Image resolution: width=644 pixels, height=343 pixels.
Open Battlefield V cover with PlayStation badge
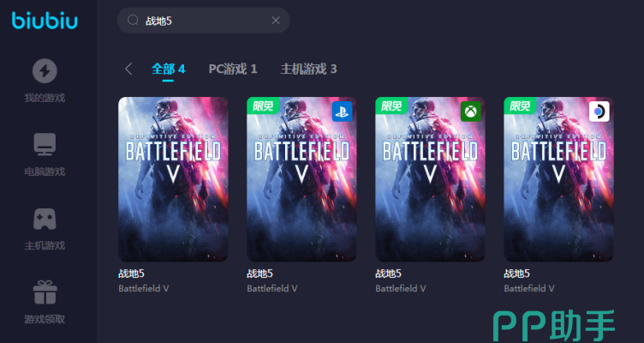[301, 179]
